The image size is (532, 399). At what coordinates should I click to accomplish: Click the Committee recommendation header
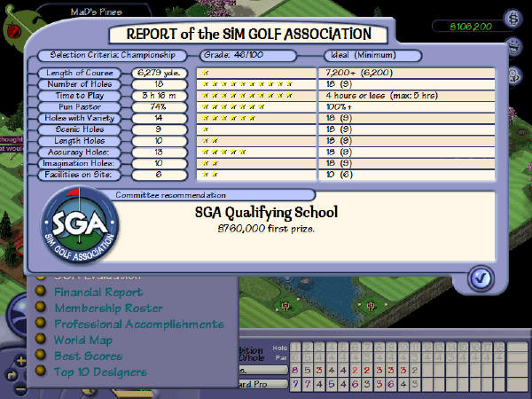170,195
